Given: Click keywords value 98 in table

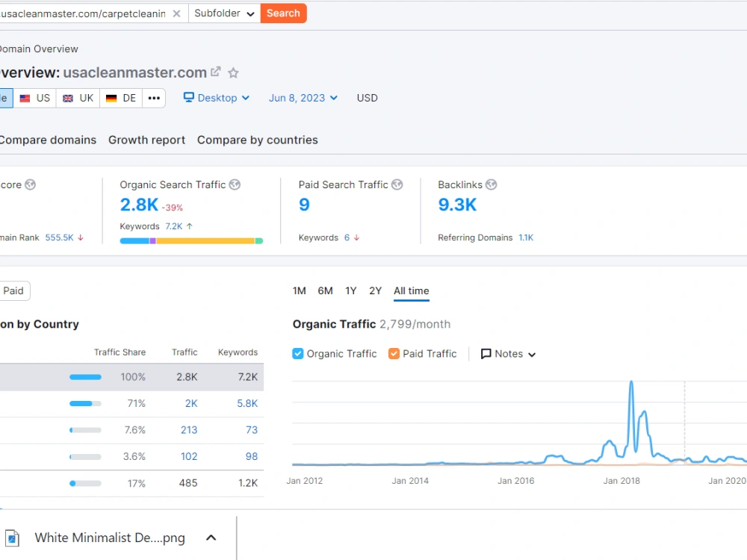Looking at the screenshot, I should pos(252,457).
